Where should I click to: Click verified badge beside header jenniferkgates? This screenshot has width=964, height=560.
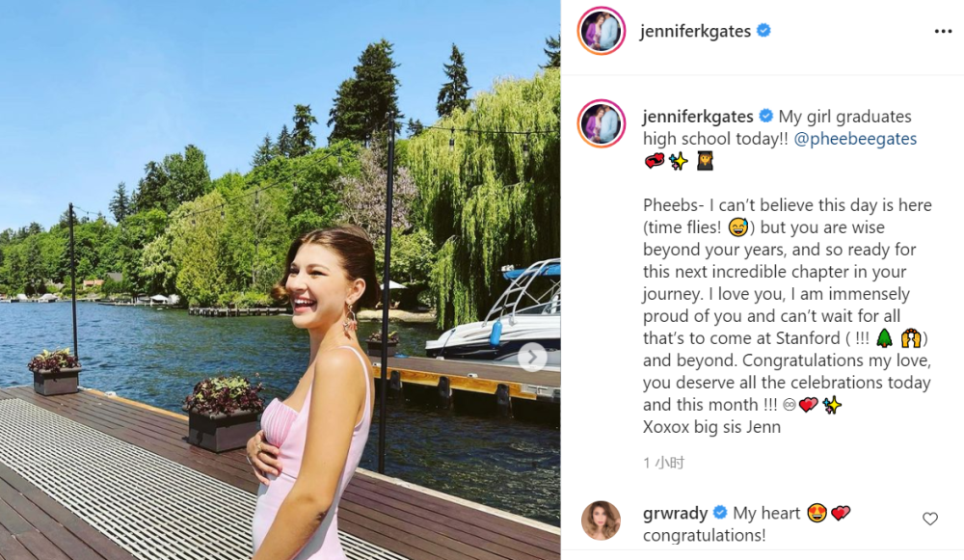763,30
